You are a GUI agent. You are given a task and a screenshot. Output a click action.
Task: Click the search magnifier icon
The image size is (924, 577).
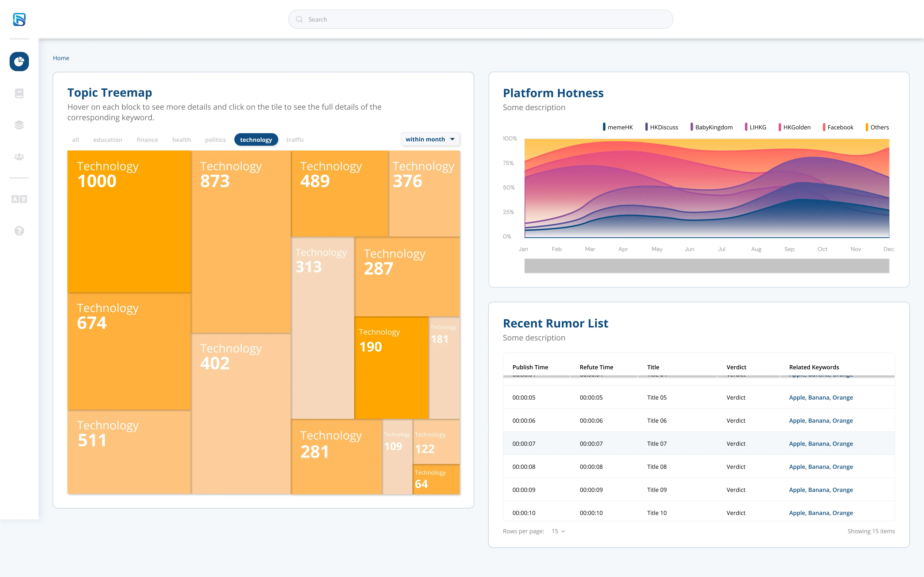(x=299, y=19)
